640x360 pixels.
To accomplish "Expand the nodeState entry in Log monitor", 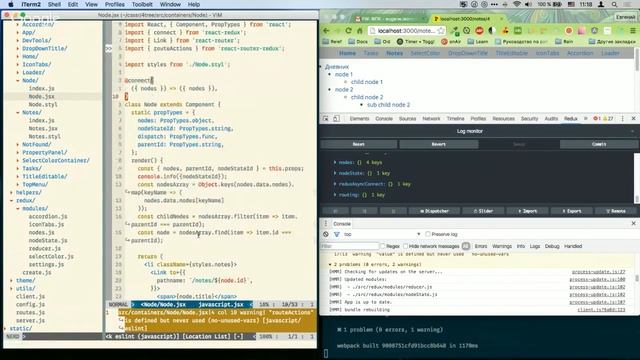I will [x=335, y=173].
